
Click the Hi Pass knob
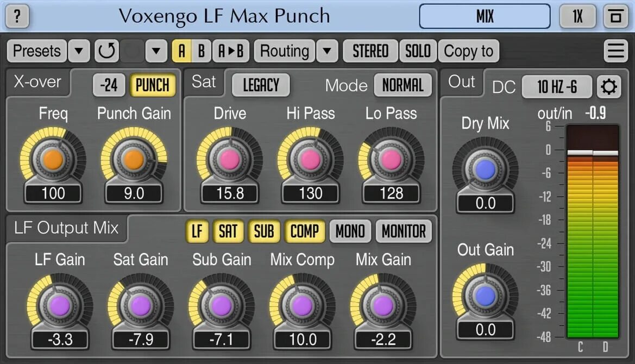[311, 159]
